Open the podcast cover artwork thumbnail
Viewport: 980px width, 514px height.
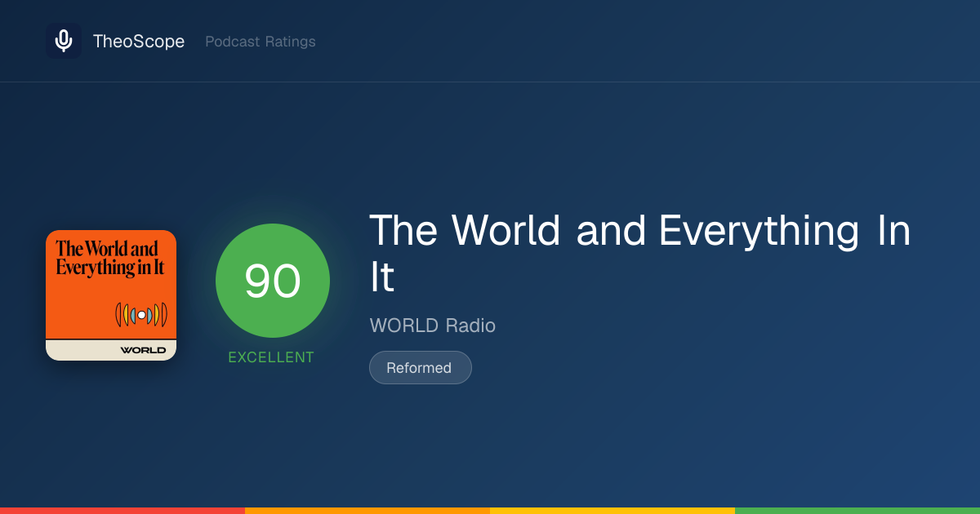[x=111, y=295]
